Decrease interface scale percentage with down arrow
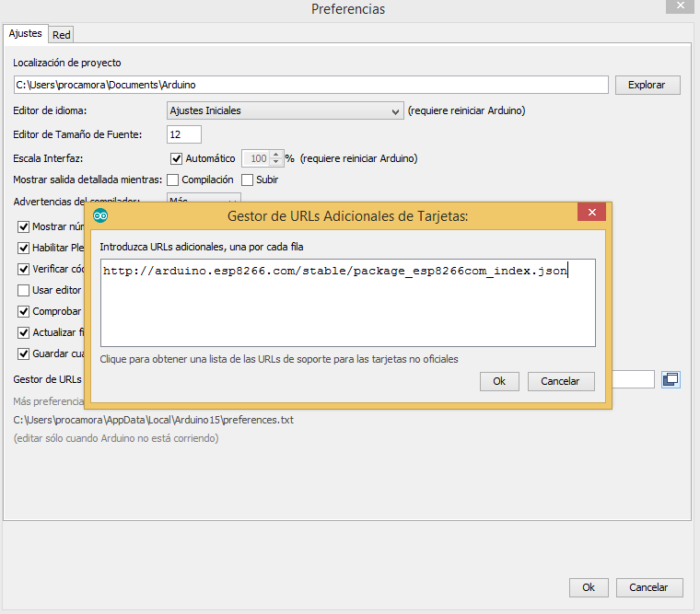Screen dimensions: 700x614 click(276, 162)
